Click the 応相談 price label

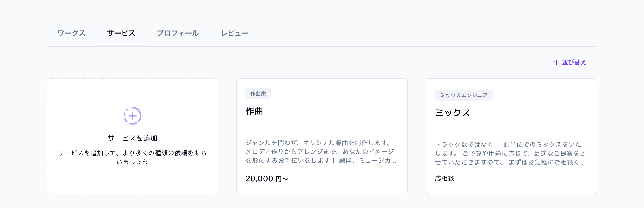[x=445, y=178]
